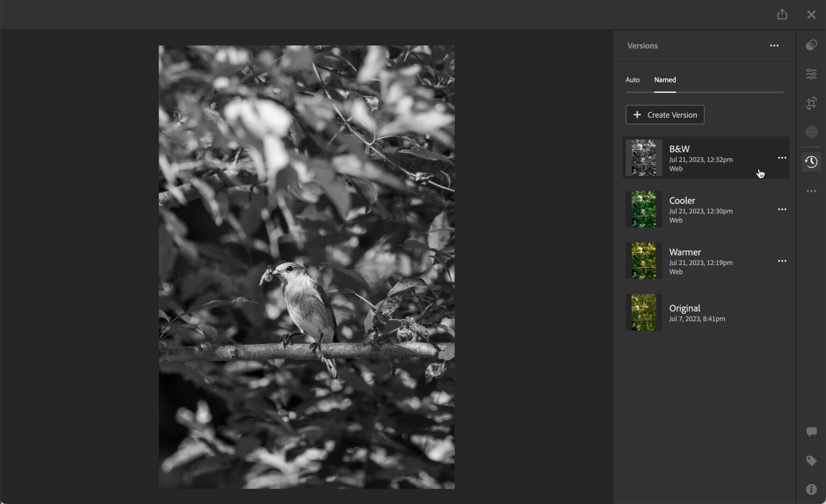The image size is (826, 504).
Task: Switch to the Auto versions tab
Action: [x=632, y=80]
